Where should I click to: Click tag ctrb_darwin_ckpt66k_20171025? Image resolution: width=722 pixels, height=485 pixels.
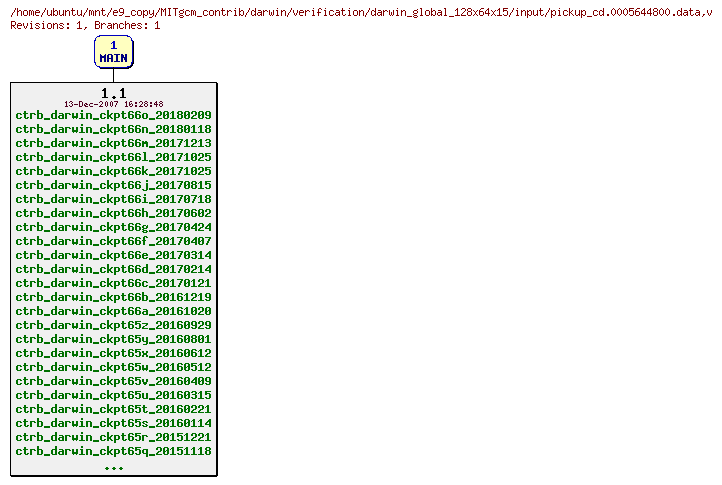pyautogui.click(x=114, y=171)
